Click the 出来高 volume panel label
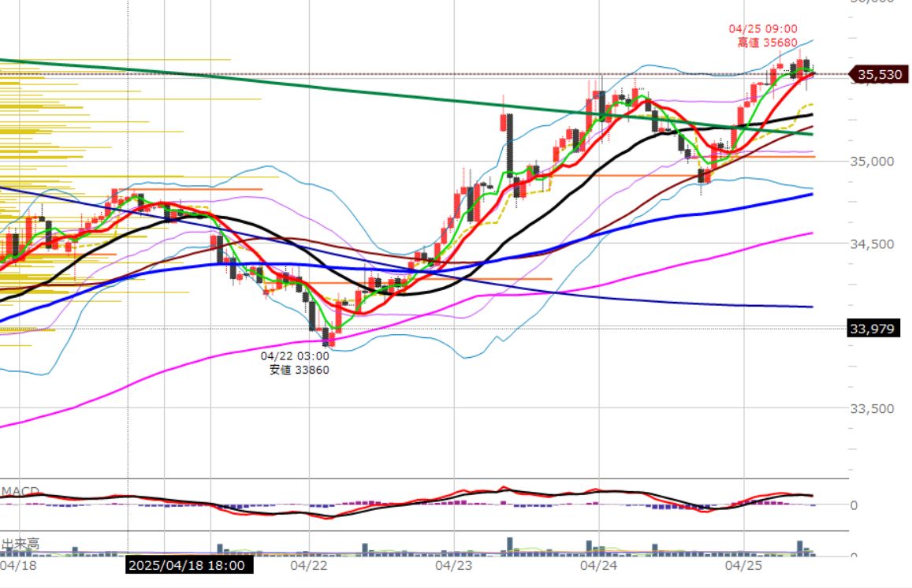This screenshot has height=588, width=912. point(20,545)
